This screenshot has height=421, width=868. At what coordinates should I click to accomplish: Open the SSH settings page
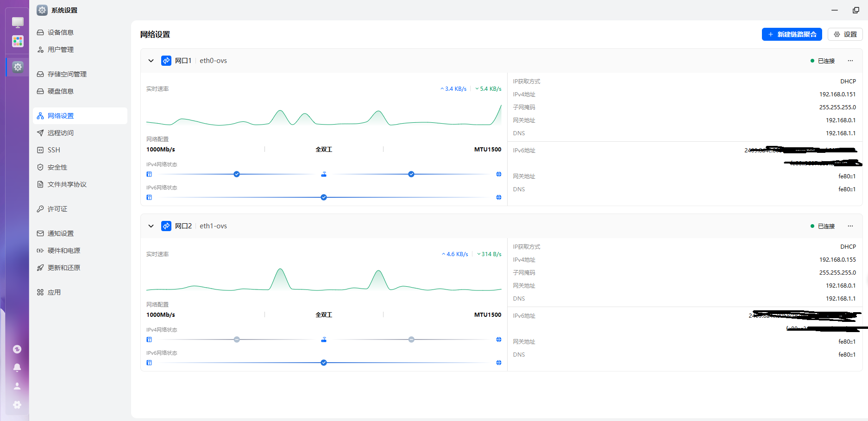coord(54,150)
